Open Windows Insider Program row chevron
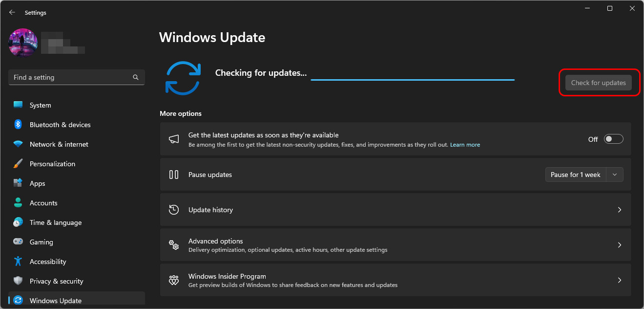 coord(620,280)
